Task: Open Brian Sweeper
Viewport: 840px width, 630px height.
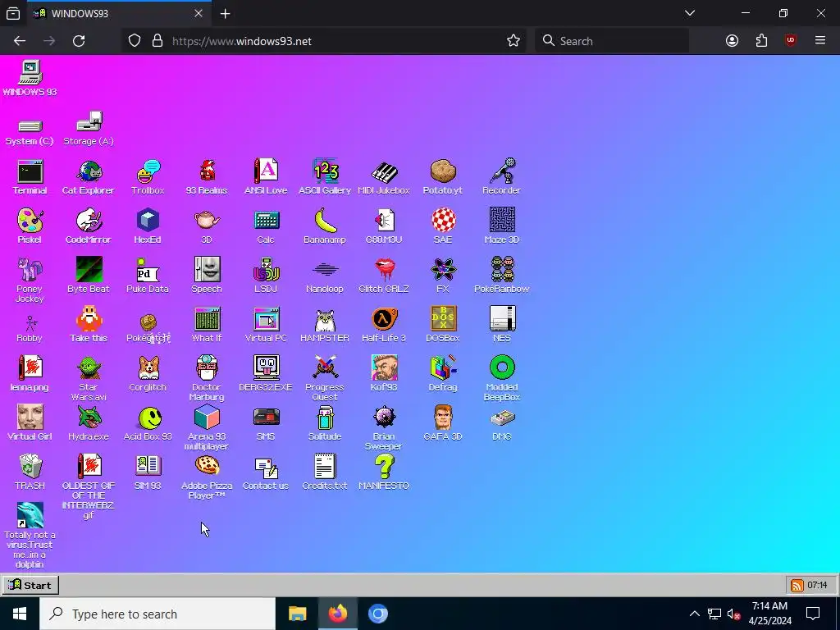Action: click(x=384, y=428)
